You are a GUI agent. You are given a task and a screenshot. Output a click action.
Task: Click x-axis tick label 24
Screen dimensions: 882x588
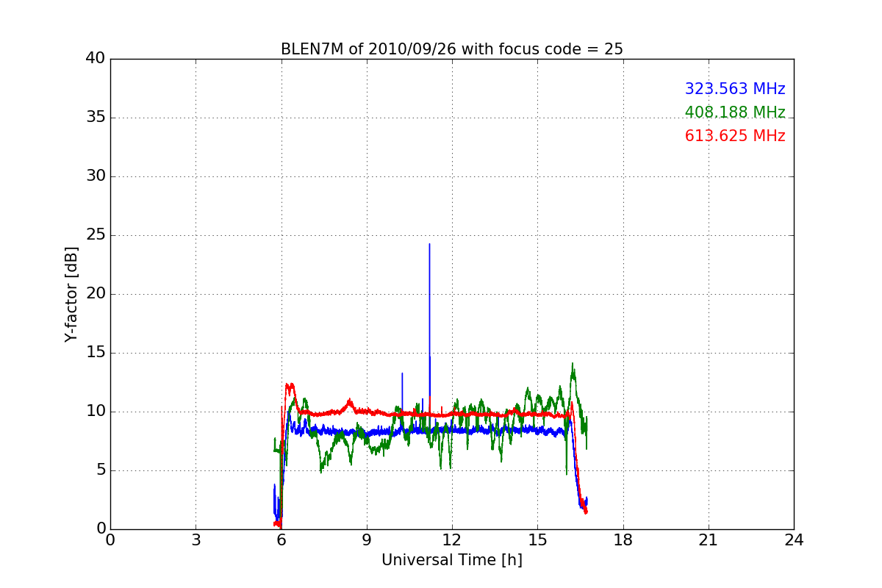[794, 540]
